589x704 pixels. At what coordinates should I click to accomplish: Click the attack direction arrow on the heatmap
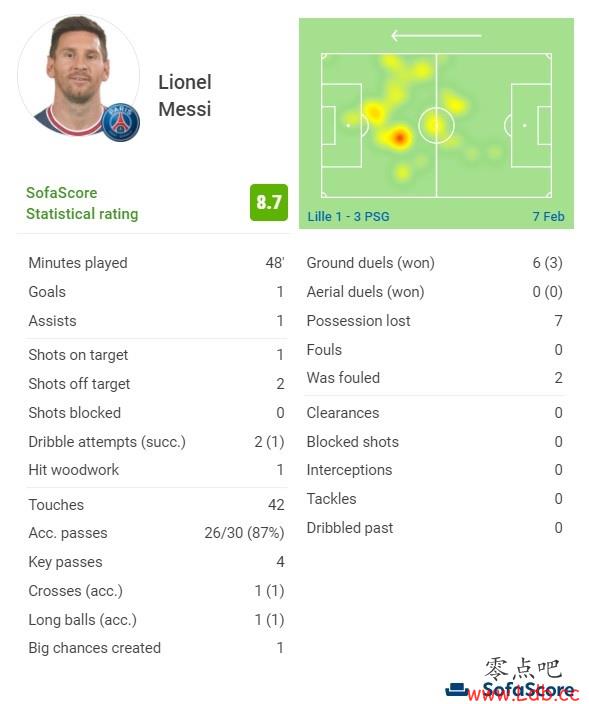(436, 35)
